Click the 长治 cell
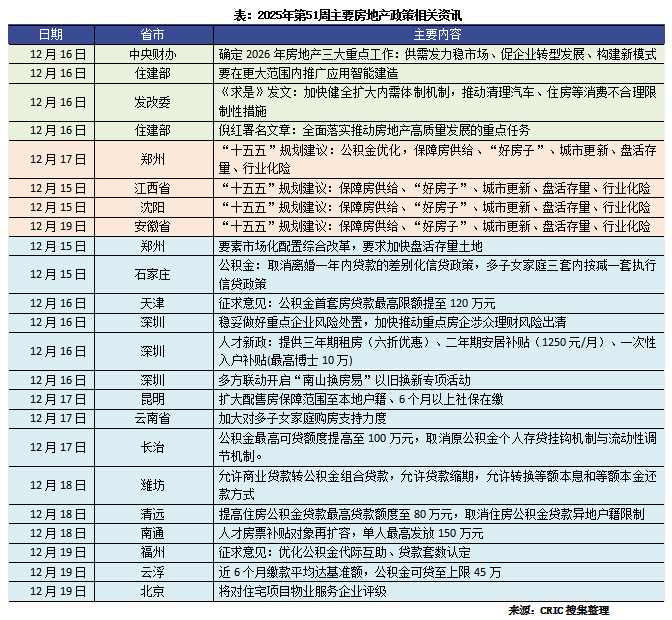Image resolution: width=672 pixels, height=620 pixels. pos(152,446)
